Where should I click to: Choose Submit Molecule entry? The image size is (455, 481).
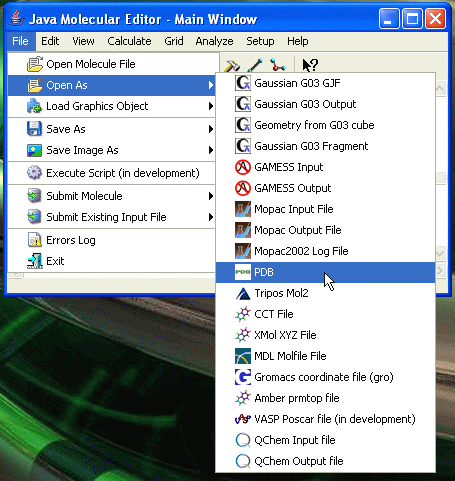point(112,196)
